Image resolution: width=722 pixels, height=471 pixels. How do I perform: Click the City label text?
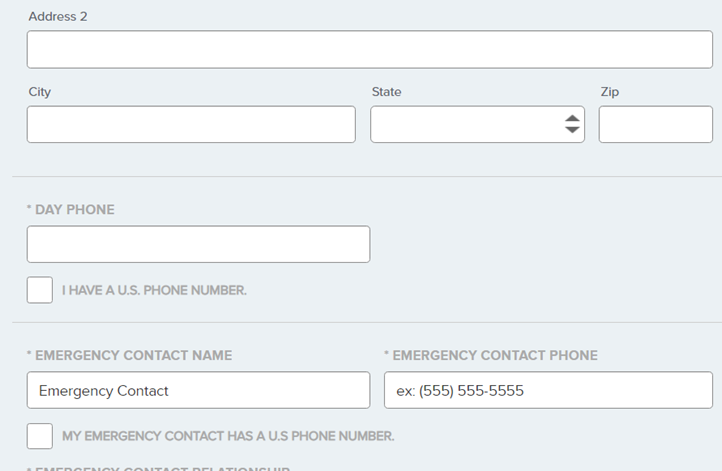(40, 92)
